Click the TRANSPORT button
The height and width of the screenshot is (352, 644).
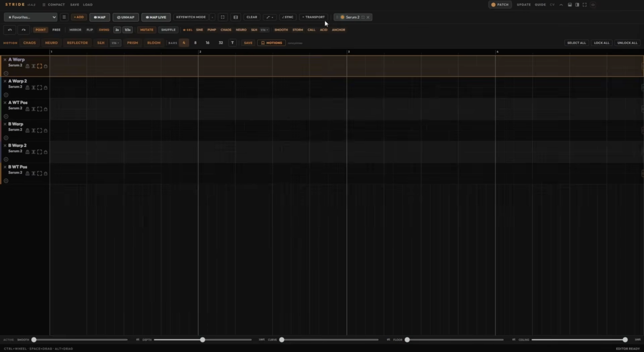313,17
